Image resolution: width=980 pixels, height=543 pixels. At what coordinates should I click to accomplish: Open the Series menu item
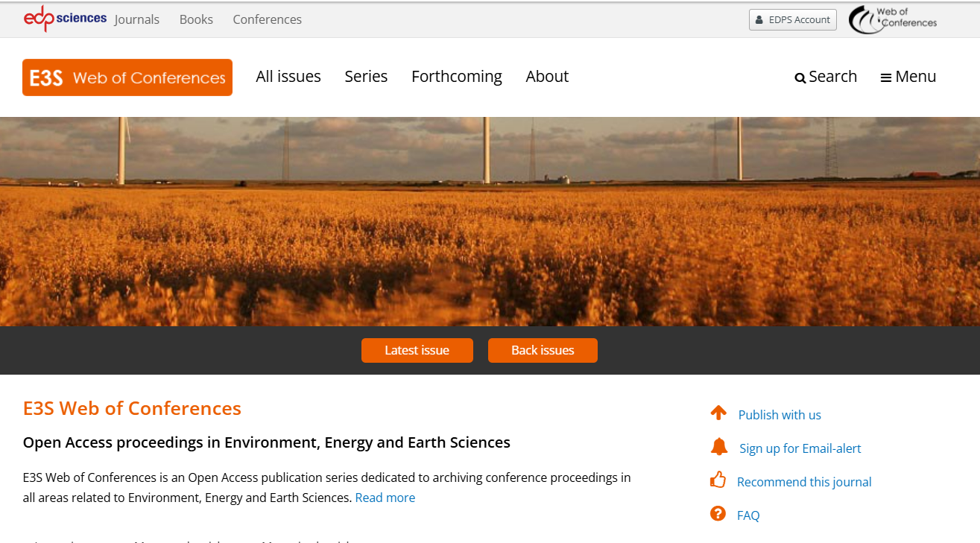[366, 77]
